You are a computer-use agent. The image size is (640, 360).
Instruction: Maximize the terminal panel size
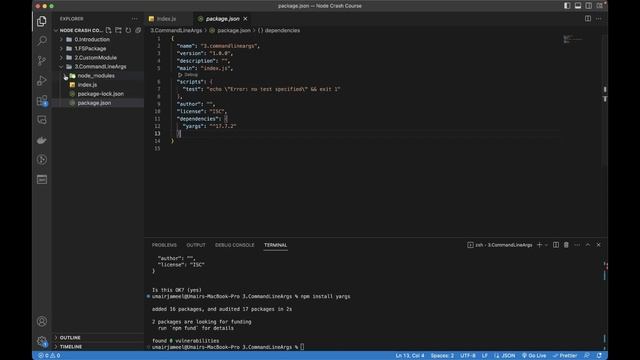pyautogui.click(x=588, y=245)
